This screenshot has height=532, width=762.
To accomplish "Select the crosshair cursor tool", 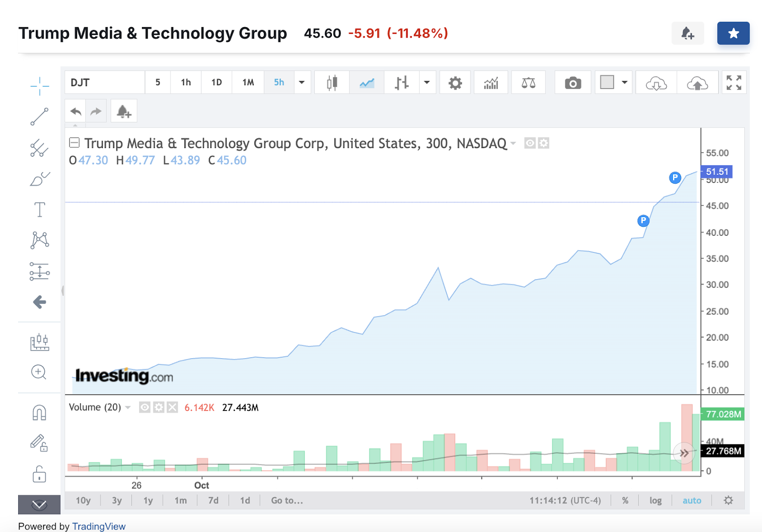I will point(40,86).
